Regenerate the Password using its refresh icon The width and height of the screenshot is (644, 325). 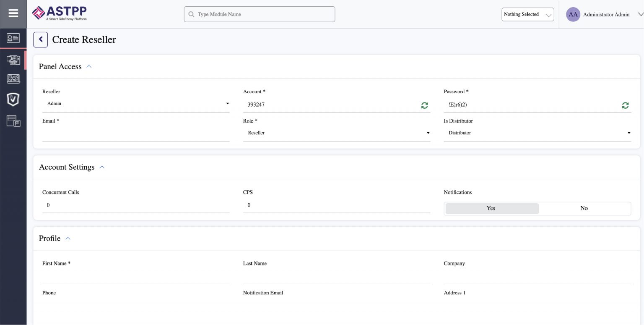[x=625, y=105]
